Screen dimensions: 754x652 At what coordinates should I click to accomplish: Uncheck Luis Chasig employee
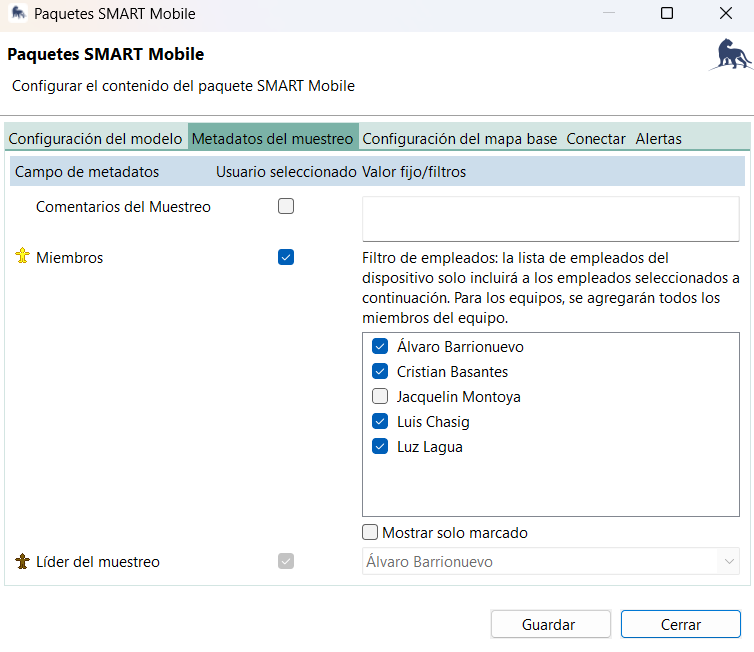[x=380, y=422]
